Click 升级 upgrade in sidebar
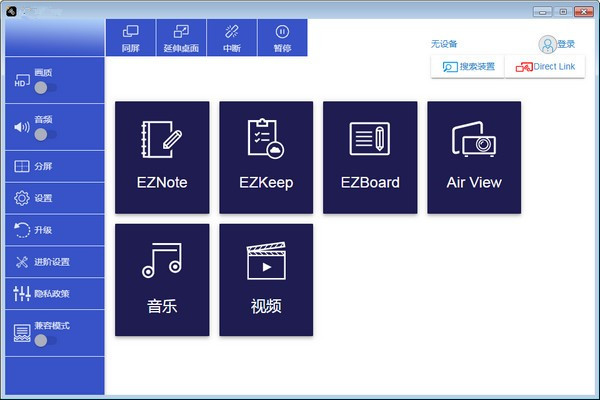The height and width of the screenshot is (400, 600). 54,230
